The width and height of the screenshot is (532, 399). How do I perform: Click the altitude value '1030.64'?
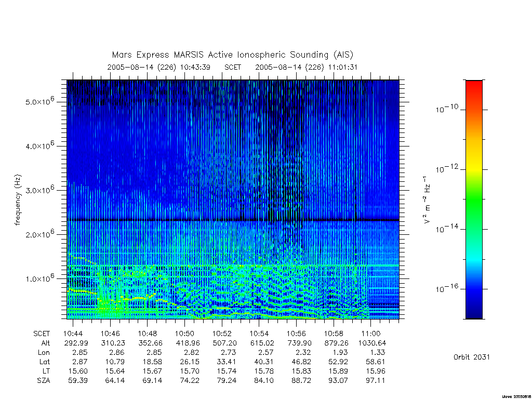[372, 343]
